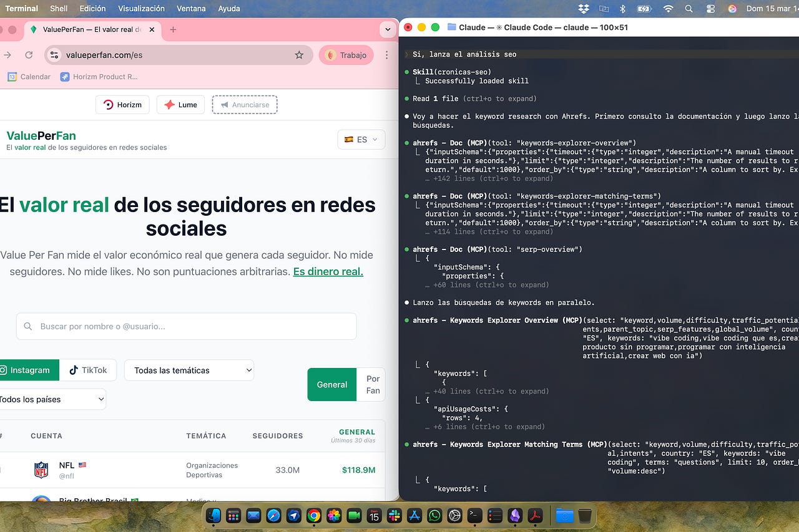Close the ValuePerFan browser tab
Screen dimensions: 799x532
click(152, 29)
